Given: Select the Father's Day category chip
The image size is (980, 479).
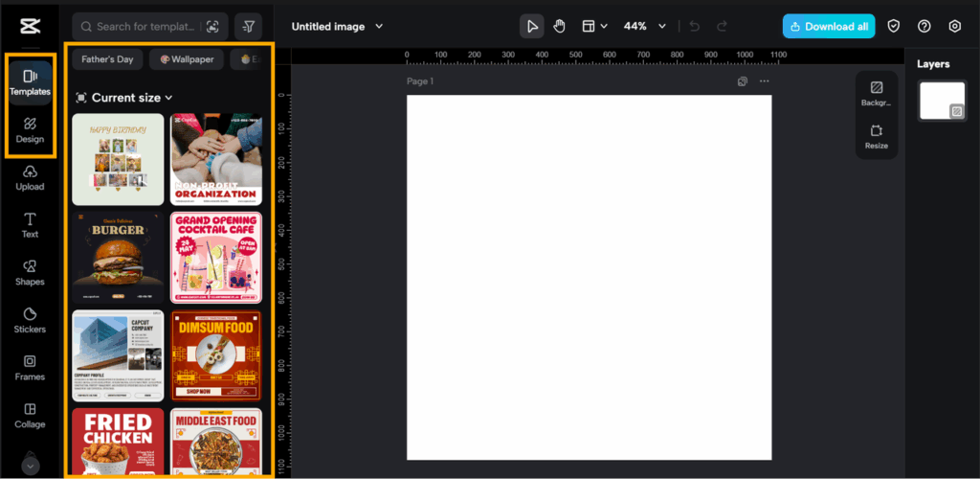Looking at the screenshot, I should [x=107, y=59].
